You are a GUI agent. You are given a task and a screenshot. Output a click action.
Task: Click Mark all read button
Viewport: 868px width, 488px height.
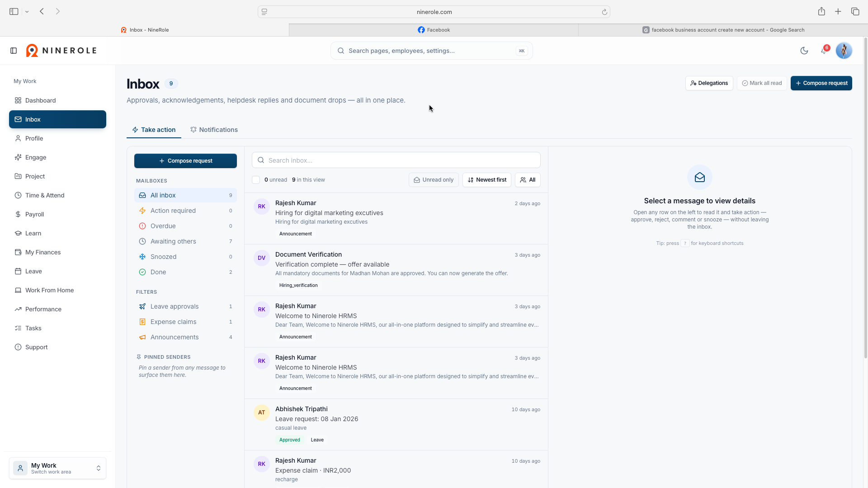tap(762, 83)
